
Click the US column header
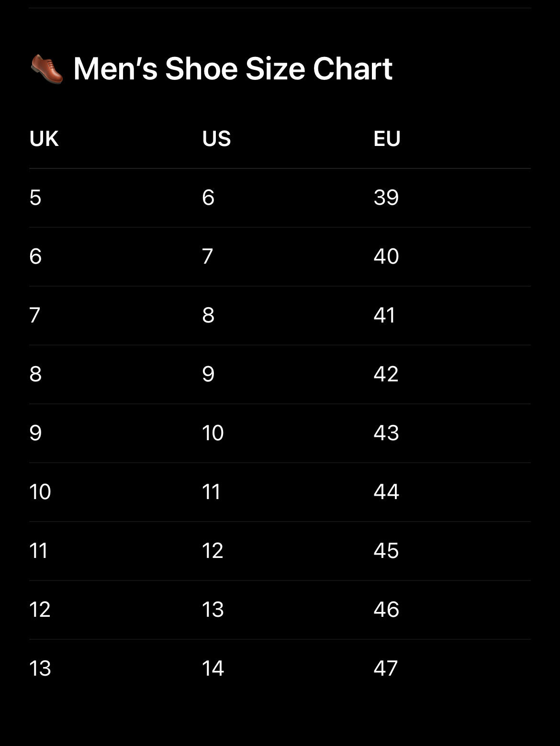click(x=216, y=139)
